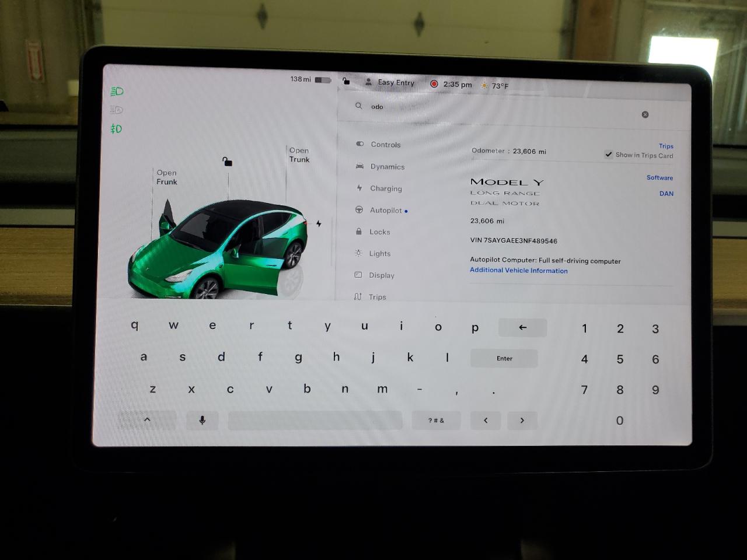Screen dimensions: 747x560
Task: Tap the lock icon in the status bar
Action: click(x=346, y=81)
